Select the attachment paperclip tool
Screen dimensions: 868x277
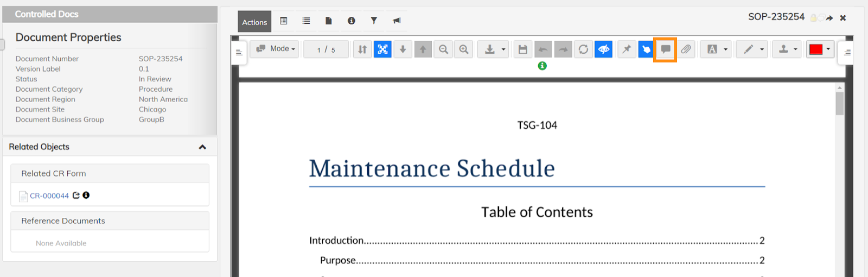(x=686, y=49)
